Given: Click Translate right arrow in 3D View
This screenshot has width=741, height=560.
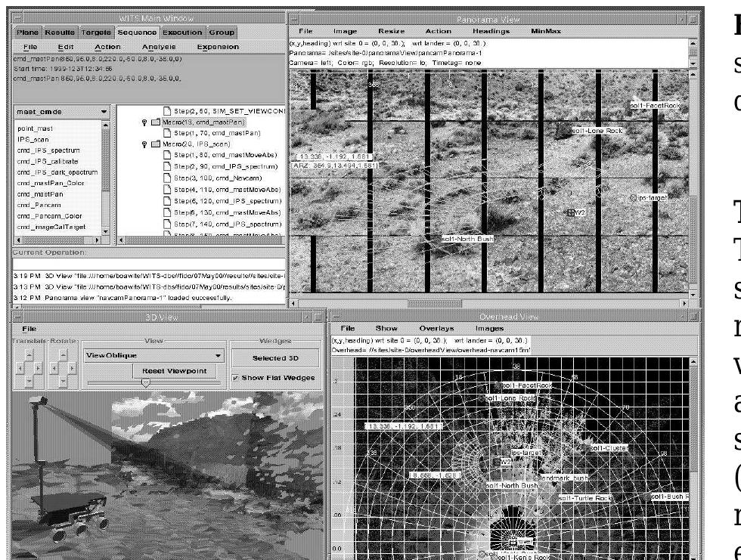Looking at the screenshot, I should [x=39, y=368].
